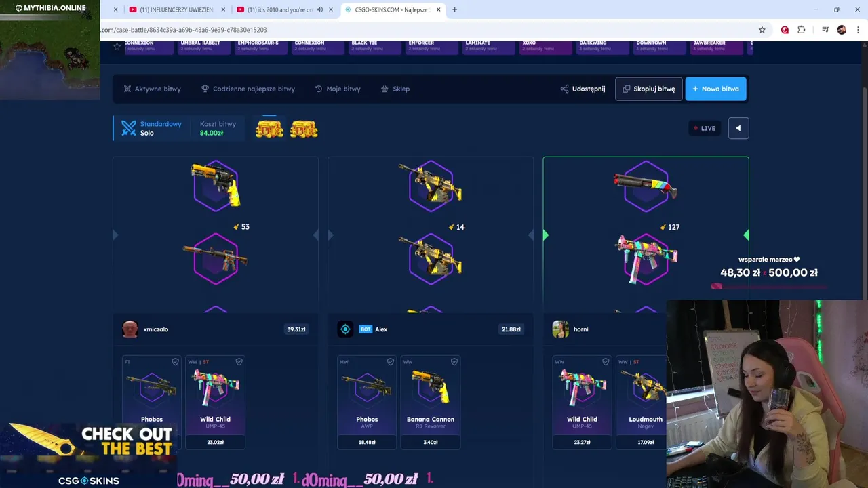The image size is (868, 488).
Task: Close the CSGO-SKINS.COM browser tab
Action: [x=438, y=9]
